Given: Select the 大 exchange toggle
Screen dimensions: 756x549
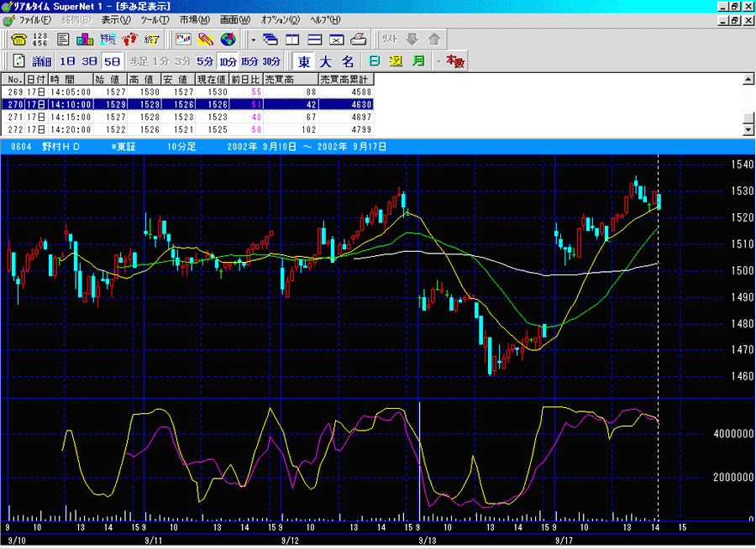Looking at the screenshot, I should [326, 61].
